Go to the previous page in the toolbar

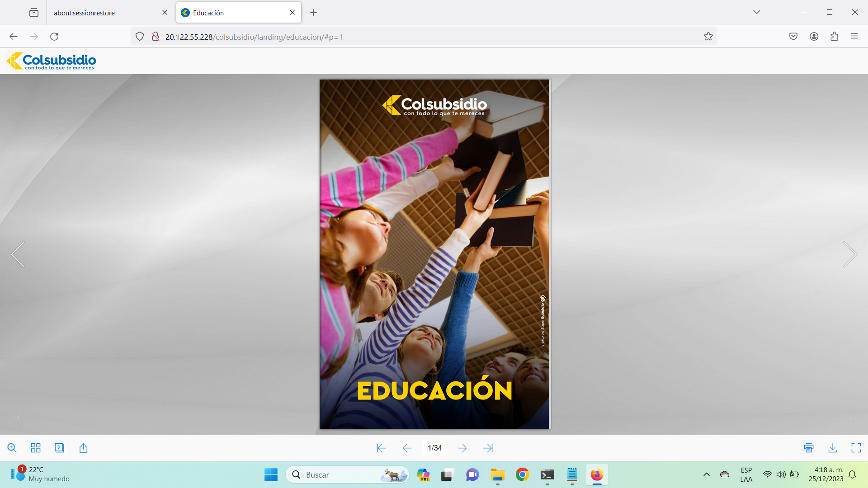407,448
